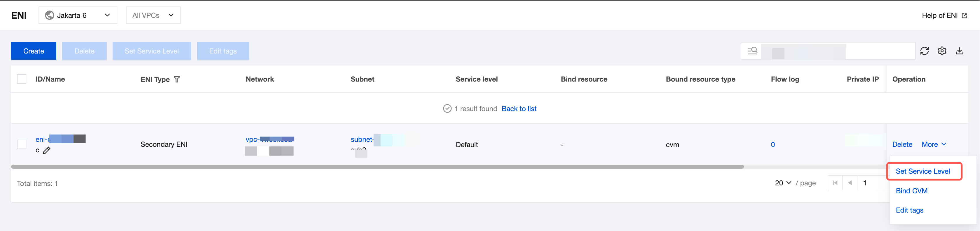Viewport: 980px width, 231px height.
Task: Open the column settings gear icon
Action: [941, 51]
